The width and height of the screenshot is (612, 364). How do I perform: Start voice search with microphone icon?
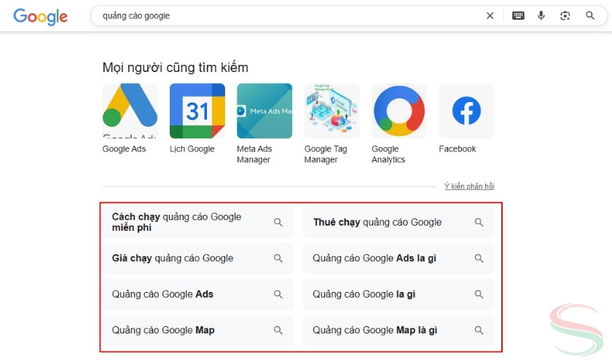[541, 15]
